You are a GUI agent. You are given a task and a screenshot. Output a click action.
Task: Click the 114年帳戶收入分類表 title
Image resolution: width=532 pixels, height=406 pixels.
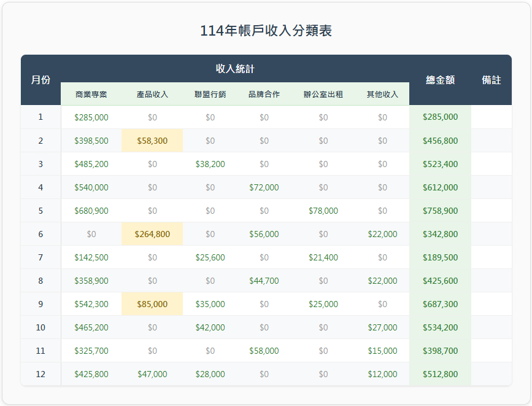pyautogui.click(x=266, y=31)
